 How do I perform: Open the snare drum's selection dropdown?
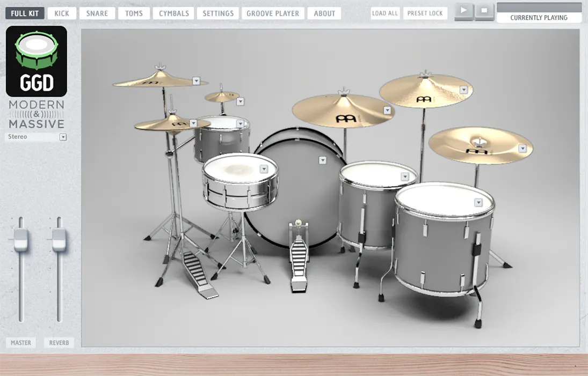click(x=263, y=169)
